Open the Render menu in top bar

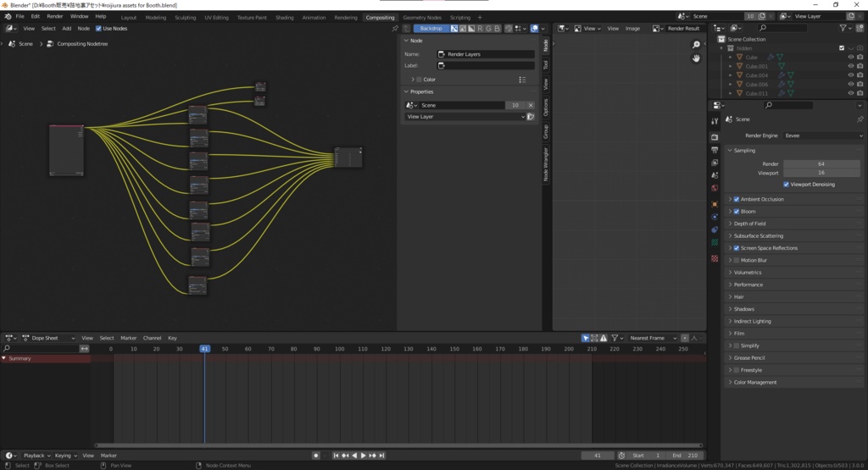tap(55, 16)
